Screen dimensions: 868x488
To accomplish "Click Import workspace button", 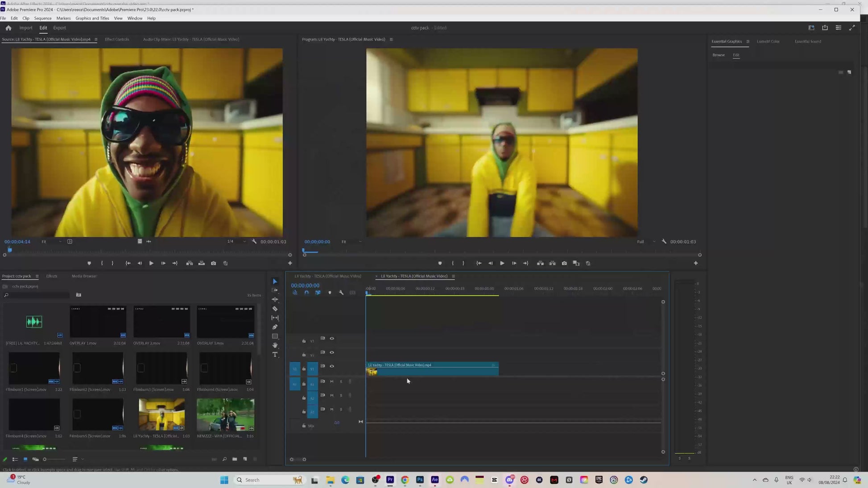I will click(x=26, y=28).
